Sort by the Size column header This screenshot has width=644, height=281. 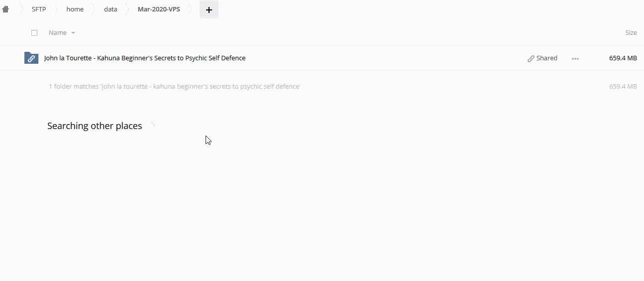pos(631,33)
